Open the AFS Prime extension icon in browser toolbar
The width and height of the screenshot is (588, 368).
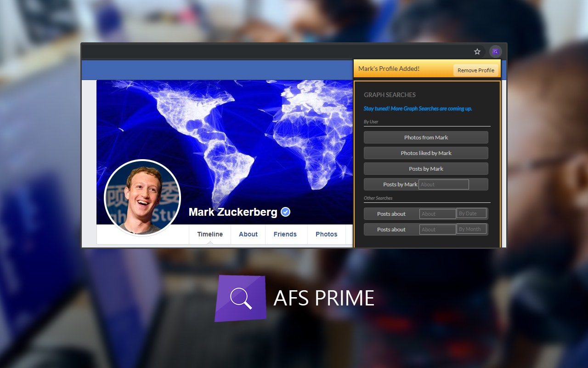(x=495, y=52)
